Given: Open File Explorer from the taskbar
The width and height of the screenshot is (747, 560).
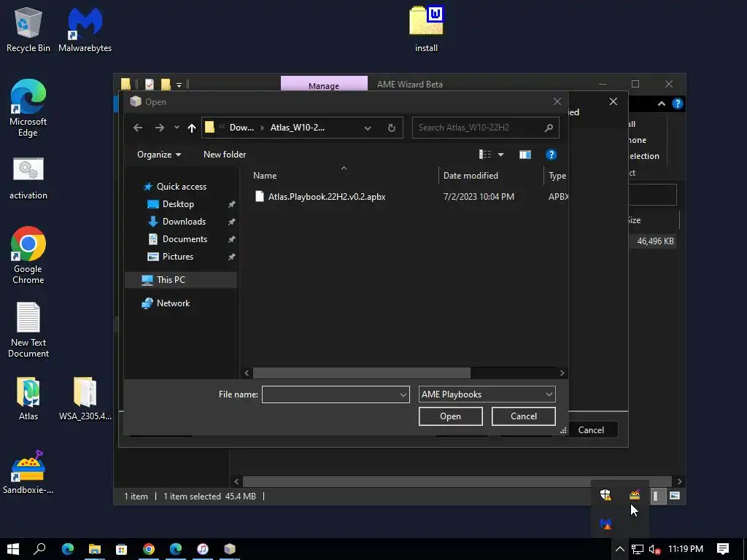Looking at the screenshot, I should coord(95,549).
